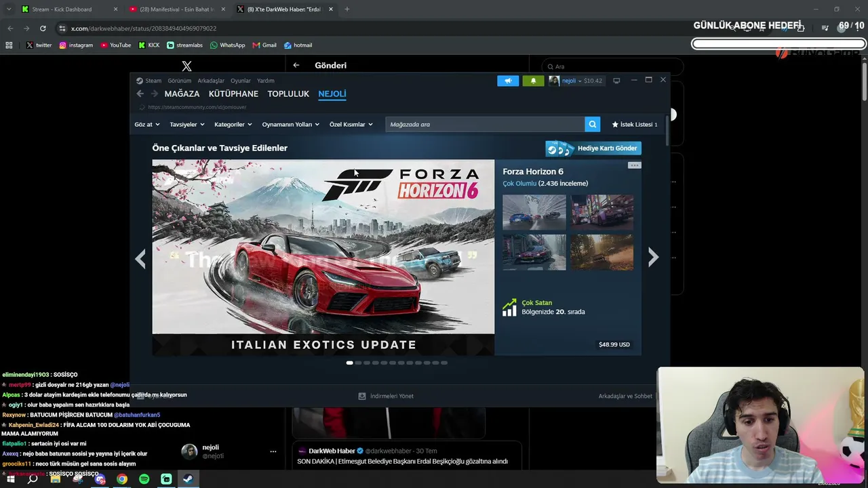Image resolution: width=868 pixels, height=488 pixels.
Task: Open the Oyunlar menu
Action: 241,81
